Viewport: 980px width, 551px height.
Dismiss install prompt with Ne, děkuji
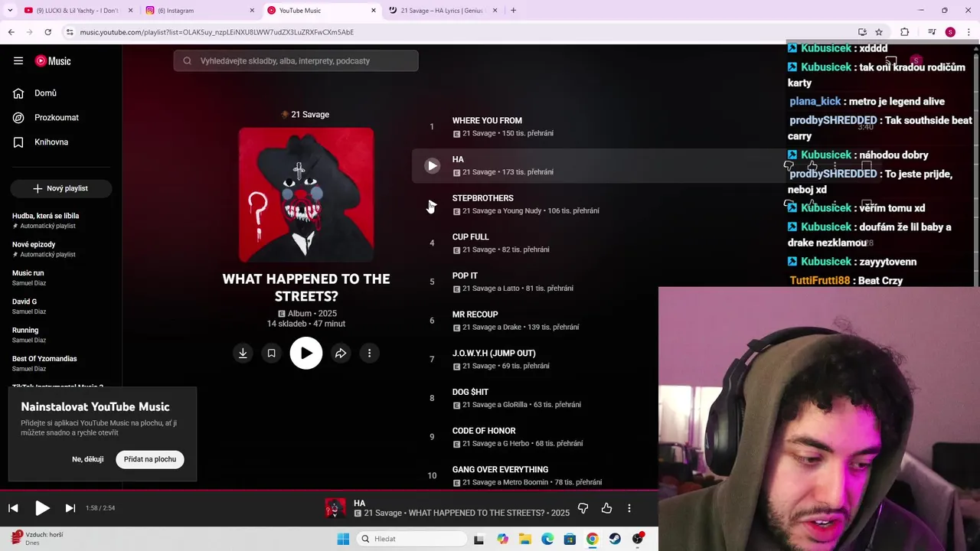click(88, 459)
